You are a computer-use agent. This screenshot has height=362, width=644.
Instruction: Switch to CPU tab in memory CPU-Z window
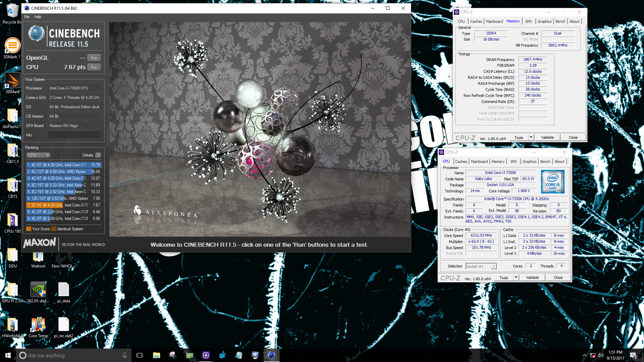[461, 21]
